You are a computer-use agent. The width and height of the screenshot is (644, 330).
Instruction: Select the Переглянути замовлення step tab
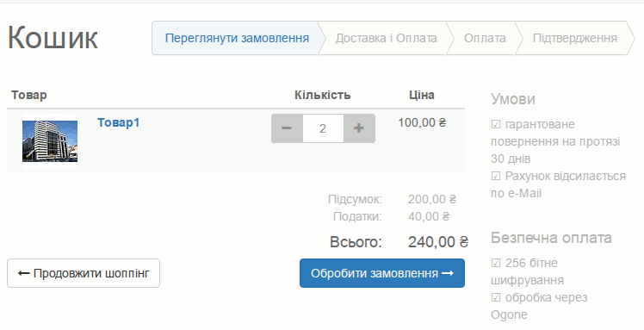point(237,38)
